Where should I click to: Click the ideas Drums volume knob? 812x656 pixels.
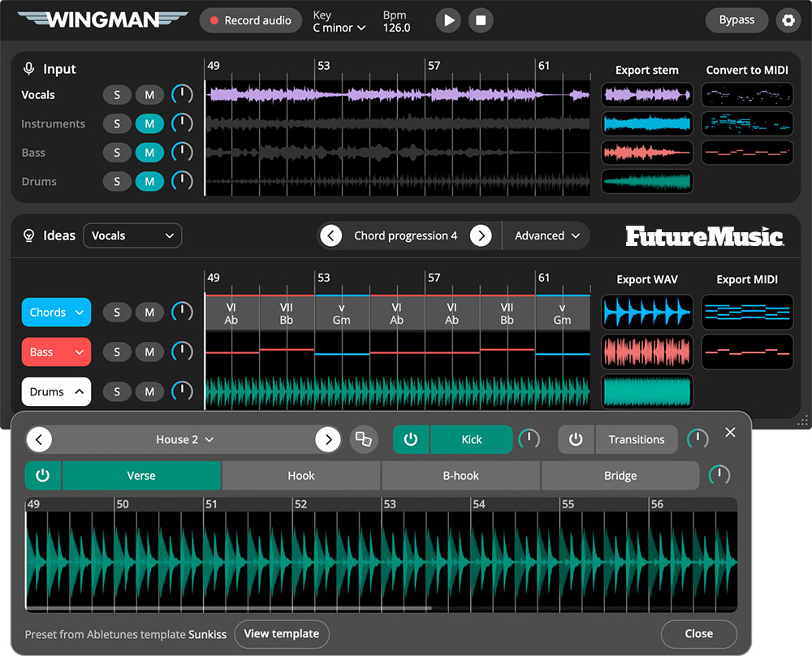[x=182, y=391]
